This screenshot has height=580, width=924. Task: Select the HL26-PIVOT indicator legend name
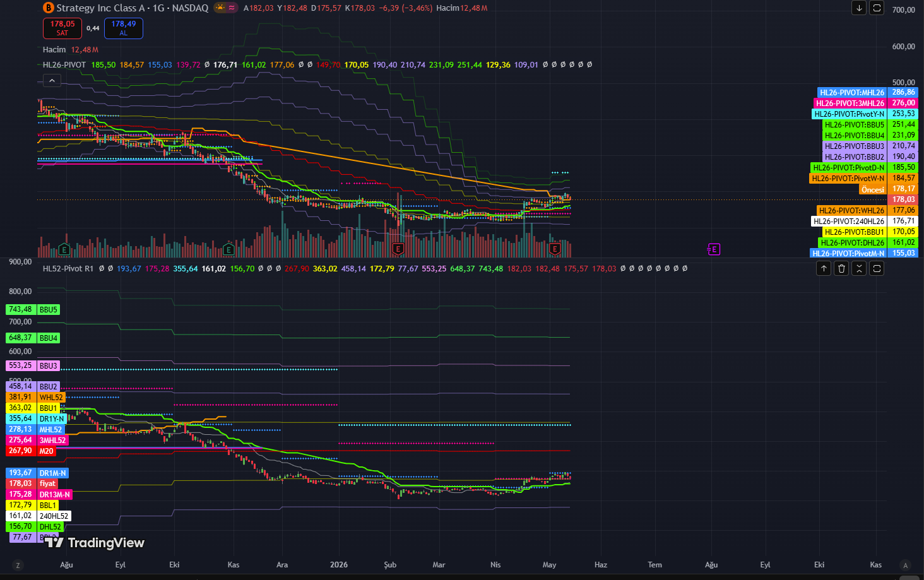click(64, 65)
